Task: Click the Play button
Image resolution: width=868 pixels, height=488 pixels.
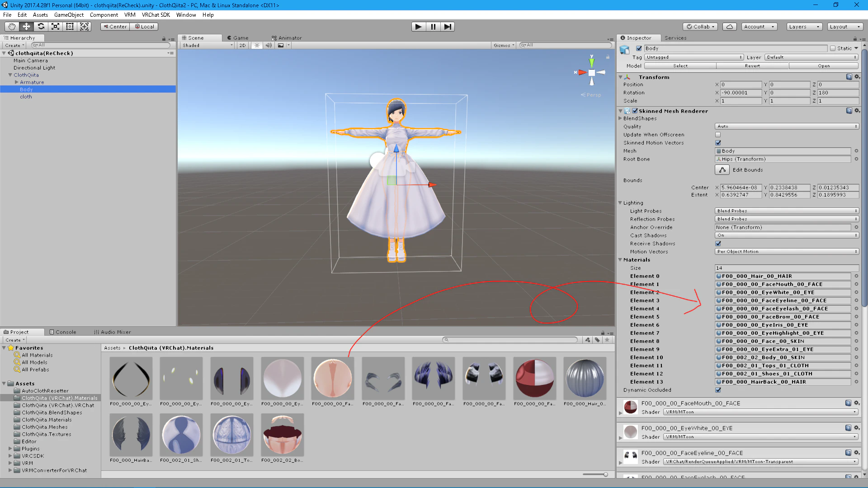Action: coord(419,27)
